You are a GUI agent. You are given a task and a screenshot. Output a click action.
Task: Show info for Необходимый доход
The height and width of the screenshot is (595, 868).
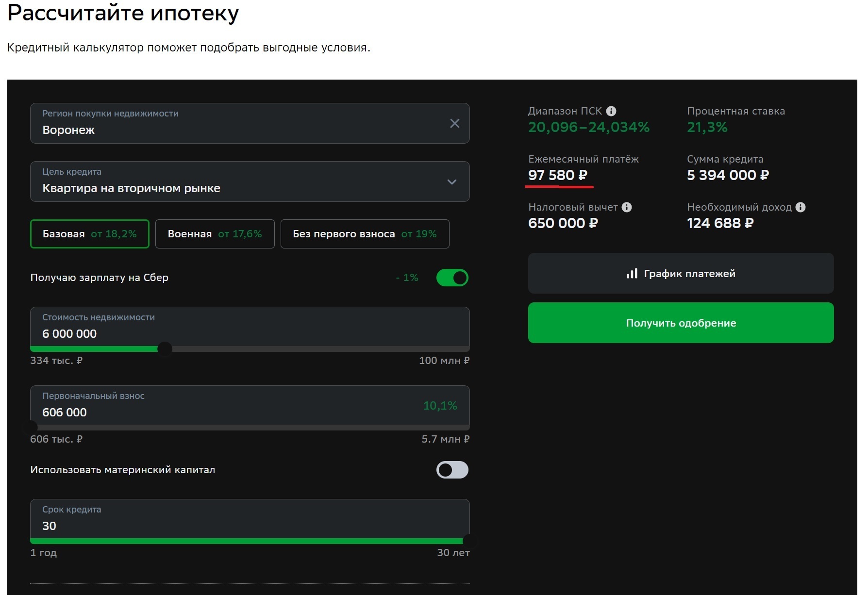pos(801,207)
